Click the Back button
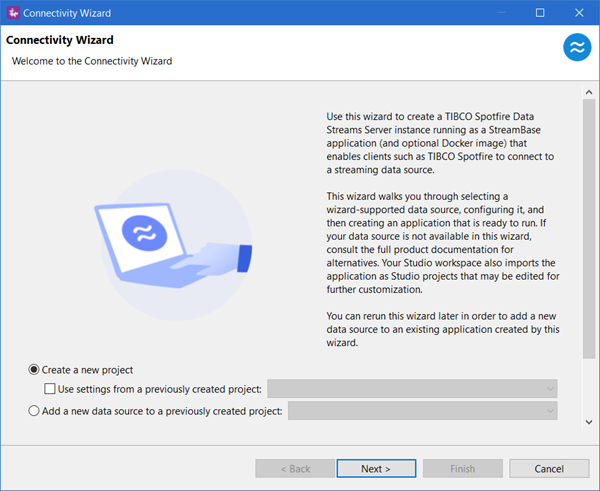This screenshot has height=491, width=600. coord(295,468)
